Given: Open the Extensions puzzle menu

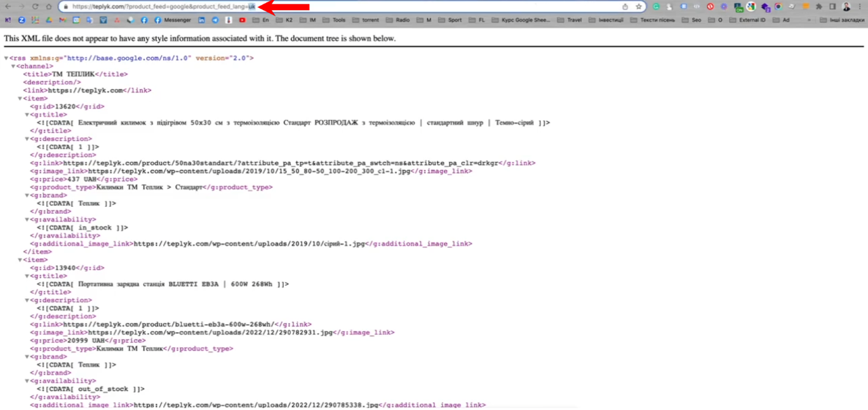Looking at the screenshot, I should (x=818, y=7).
